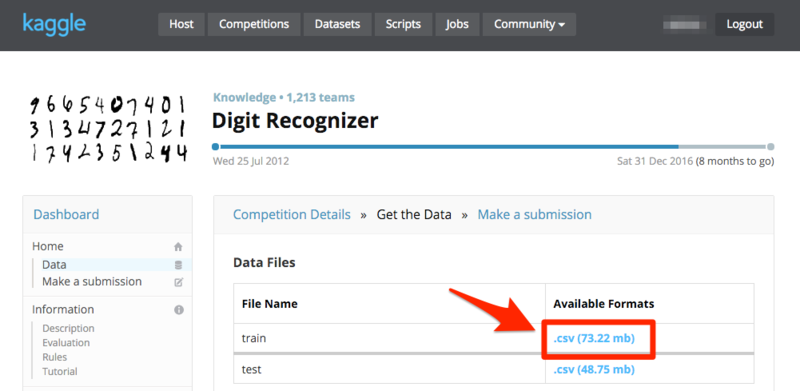Click the train file name cell

389,338
